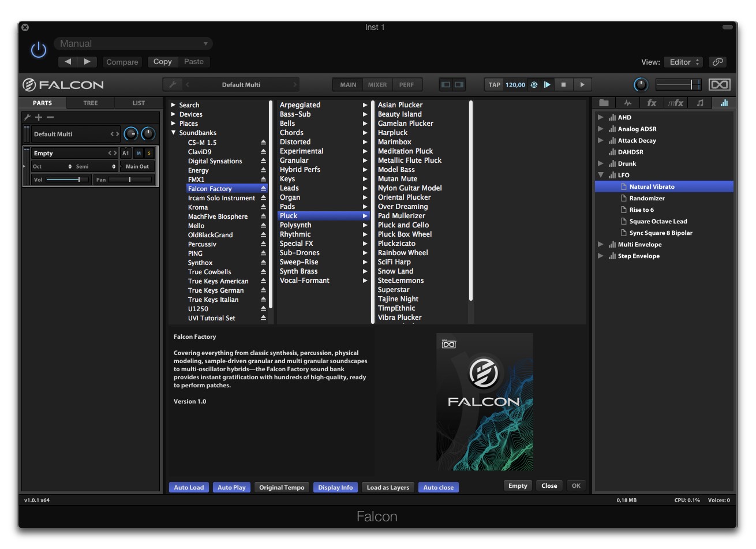Image resolution: width=756 pixels, height=549 pixels.
Task: Open the View mode dropdown showing Editor
Action: click(683, 62)
